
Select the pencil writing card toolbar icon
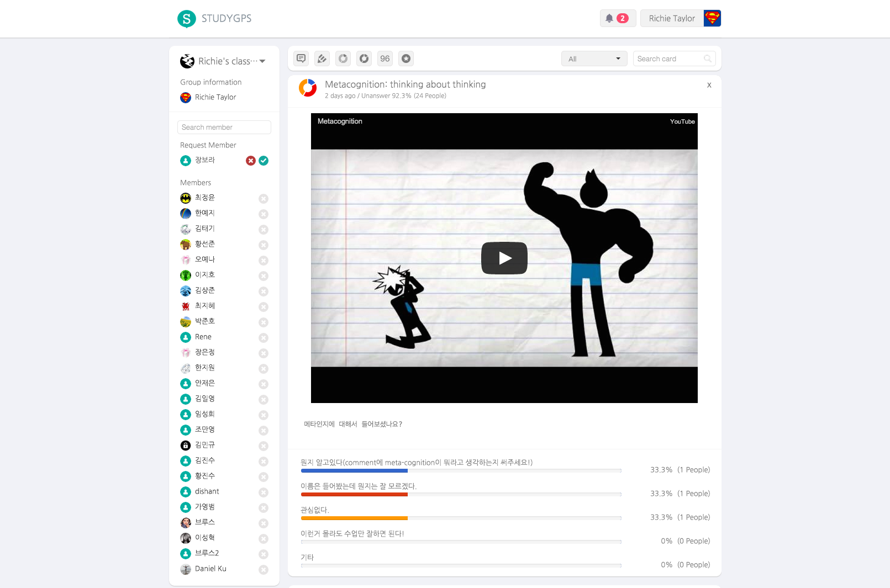coord(322,59)
